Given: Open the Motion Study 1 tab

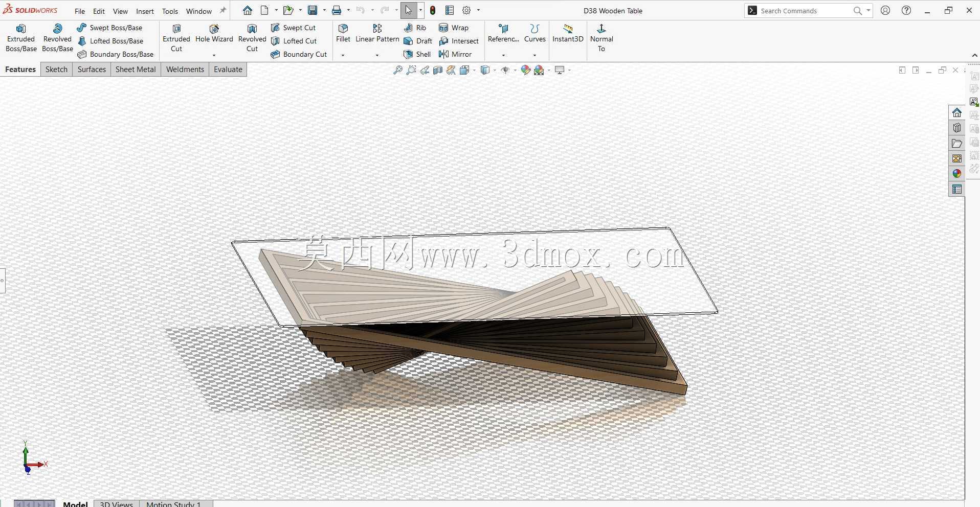Looking at the screenshot, I should (173, 504).
